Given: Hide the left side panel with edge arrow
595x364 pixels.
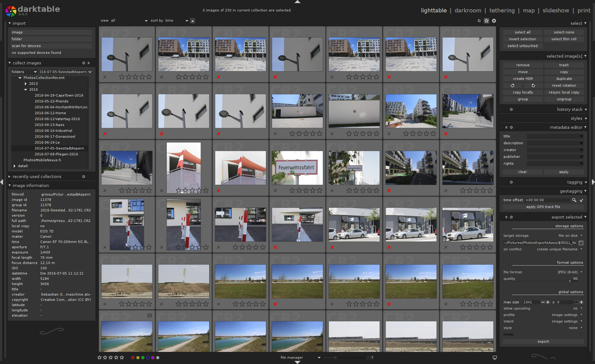Looking at the screenshot, I should coord(2,182).
